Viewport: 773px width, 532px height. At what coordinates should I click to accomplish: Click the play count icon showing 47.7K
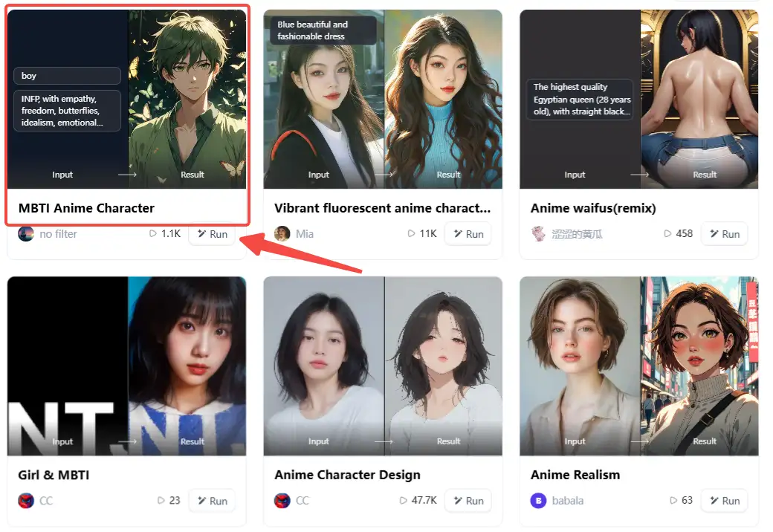(x=404, y=501)
